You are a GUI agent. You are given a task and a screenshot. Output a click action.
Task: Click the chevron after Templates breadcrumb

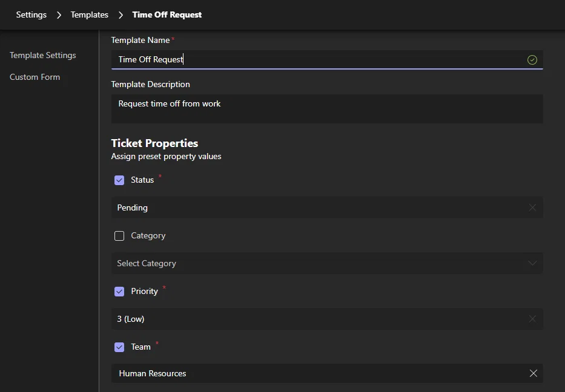pos(121,15)
